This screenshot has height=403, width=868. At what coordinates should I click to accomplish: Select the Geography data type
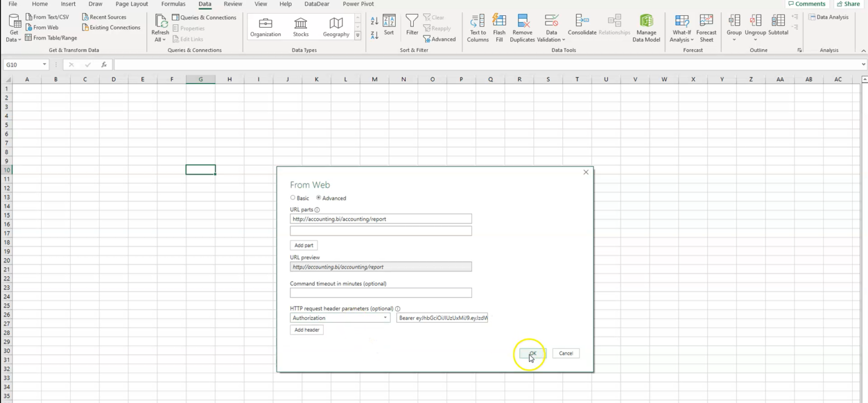[336, 26]
